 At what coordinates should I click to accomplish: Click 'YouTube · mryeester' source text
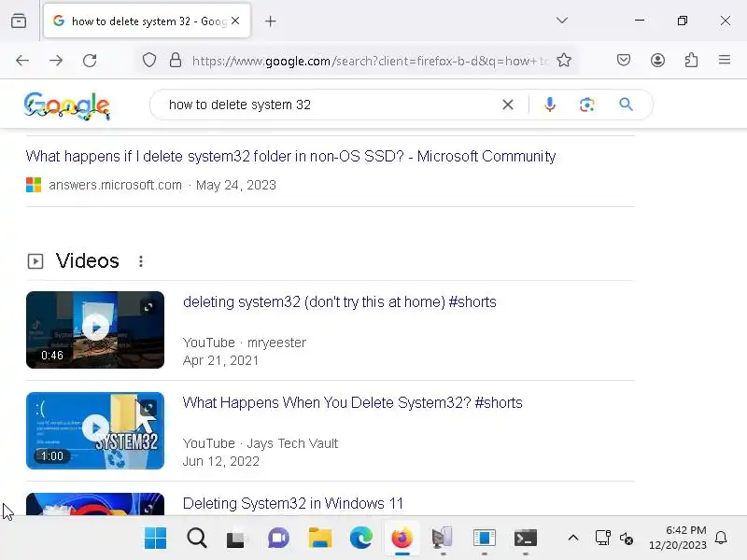(x=245, y=343)
